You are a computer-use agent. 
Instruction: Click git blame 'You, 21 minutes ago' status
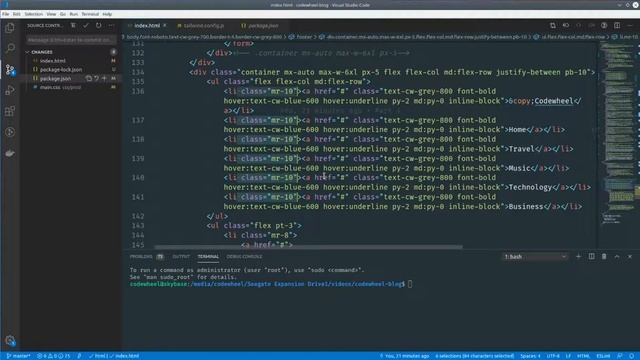point(404,356)
